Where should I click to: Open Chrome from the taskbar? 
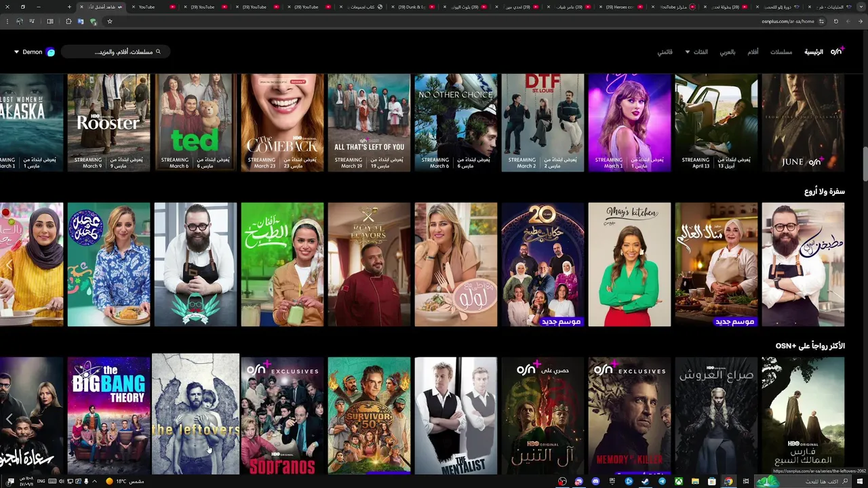coord(728,481)
